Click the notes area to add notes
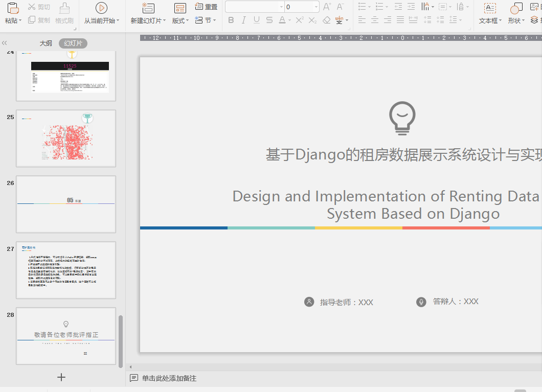This screenshot has width=542, height=392. point(169,378)
